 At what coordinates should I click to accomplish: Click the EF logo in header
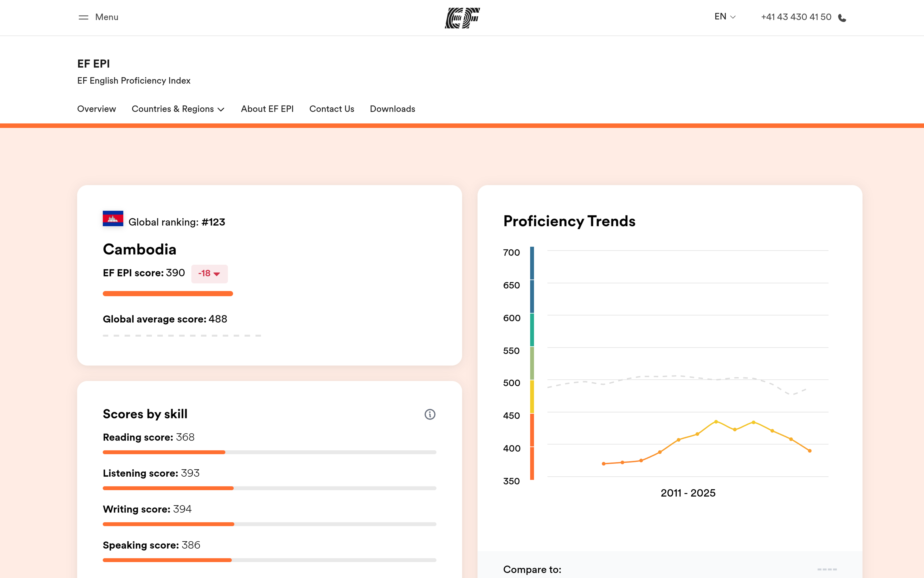click(x=462, y=18)
